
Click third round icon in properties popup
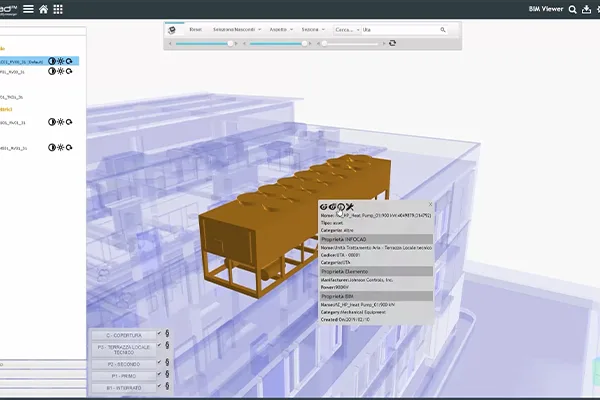coord(341,207)
